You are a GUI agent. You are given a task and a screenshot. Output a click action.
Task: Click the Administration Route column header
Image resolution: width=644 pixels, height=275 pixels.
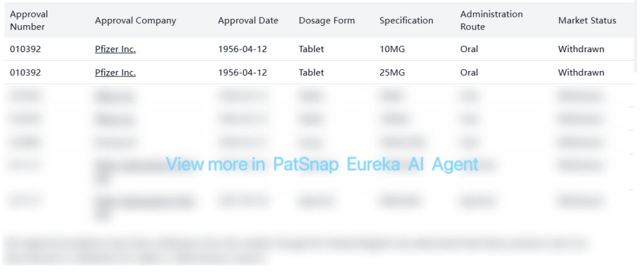pos(491,20)
